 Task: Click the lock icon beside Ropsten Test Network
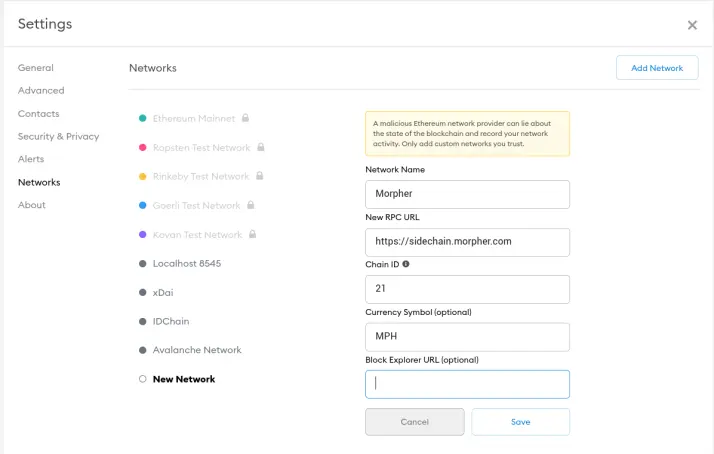pyautogui.click(x=260, y=147)
